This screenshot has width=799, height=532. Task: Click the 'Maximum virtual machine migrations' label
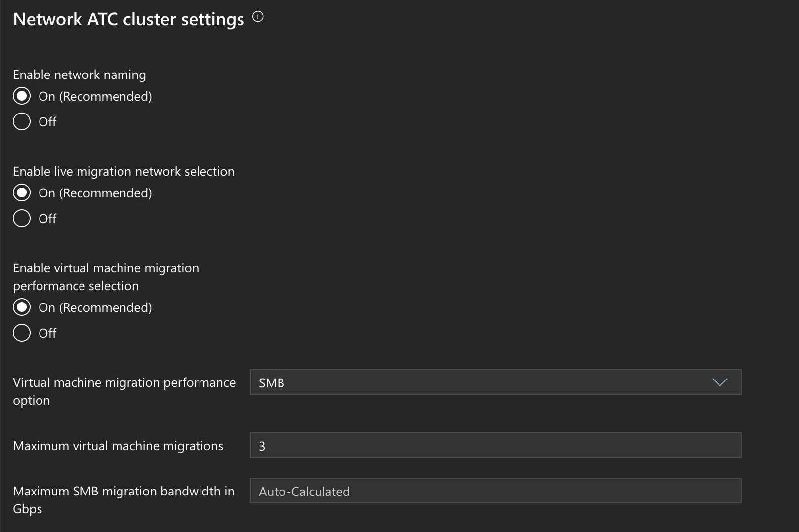point(118,446)
